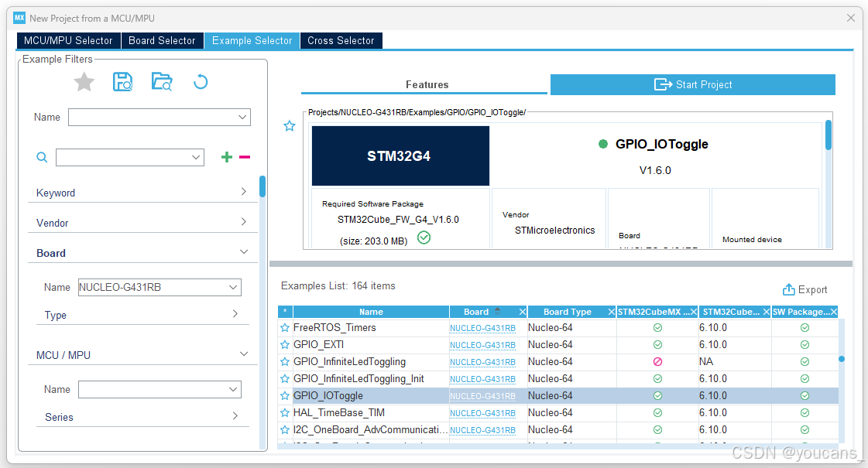This screenshot has width=868, height=468.
Task: Switch to the Cross Selector tab
Action: click(x=341, y=40)
